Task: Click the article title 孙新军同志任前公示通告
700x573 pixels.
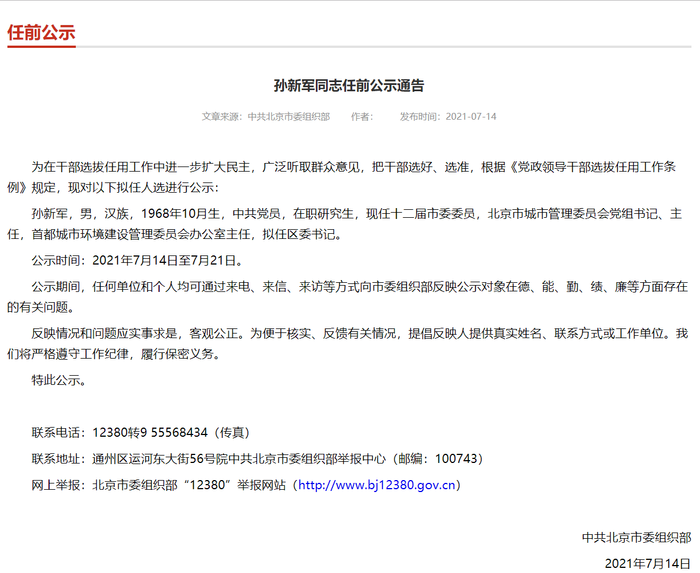Action: tap(349, 85)
